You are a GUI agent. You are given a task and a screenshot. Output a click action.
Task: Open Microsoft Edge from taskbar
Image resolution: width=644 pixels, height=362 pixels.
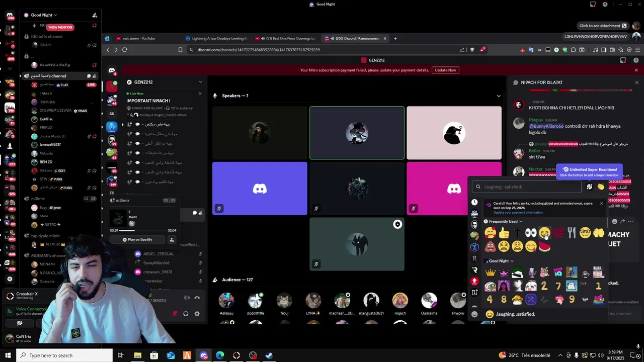220,355
